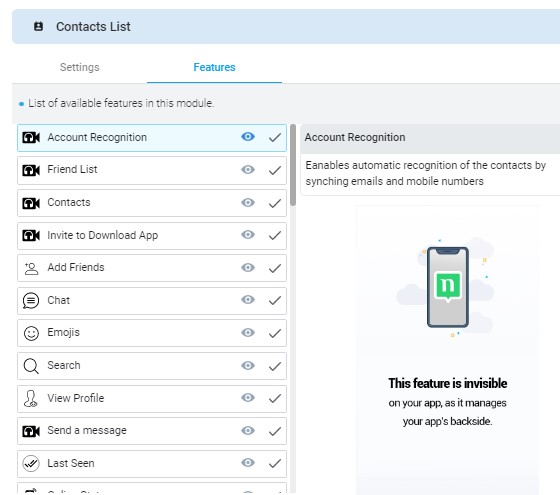
Task: Click the Emojis smiley icon
Action: tap(31, 333)
